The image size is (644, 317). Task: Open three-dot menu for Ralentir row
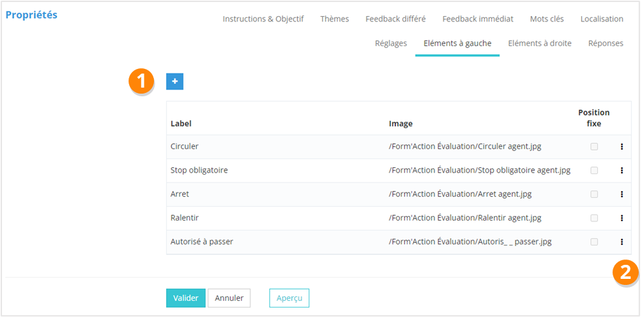tap(621, 218)
